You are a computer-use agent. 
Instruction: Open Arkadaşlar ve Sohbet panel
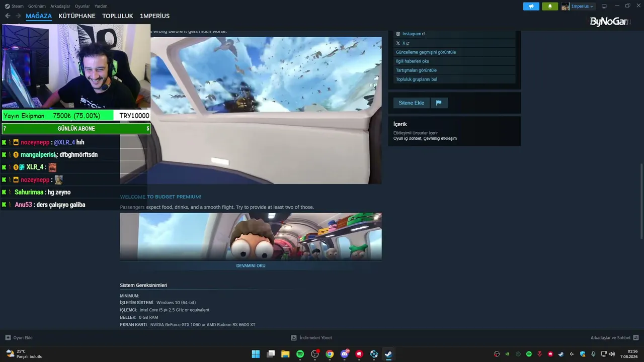pyautogui.click(x=614, y=338)
